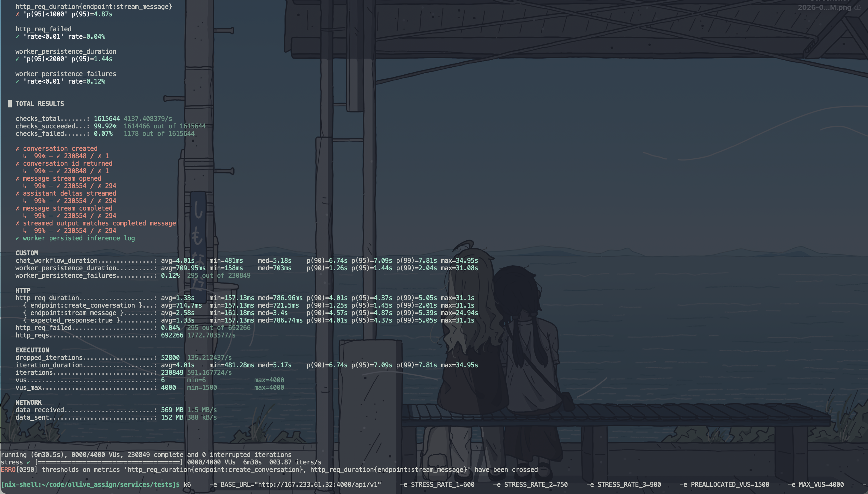This screenshot has width=868, height=494.
Task: Click the chat_workflow_duration metric name
Action: 57,260
